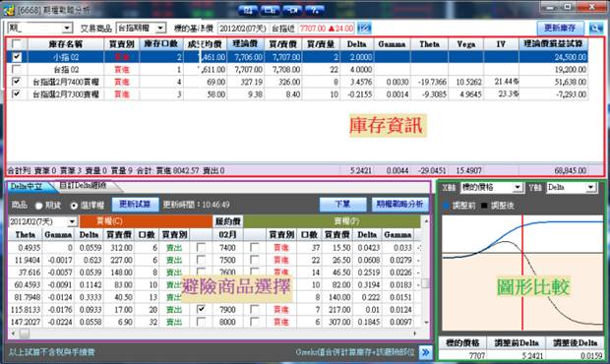Open the Y-axis Delta dropdown

tap(572, 188)
